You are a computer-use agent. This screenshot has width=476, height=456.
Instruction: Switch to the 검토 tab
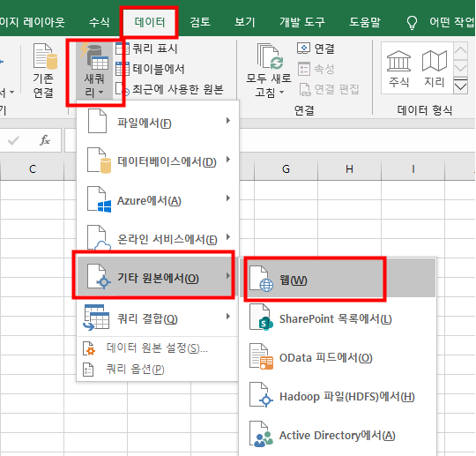coord(200,22)
